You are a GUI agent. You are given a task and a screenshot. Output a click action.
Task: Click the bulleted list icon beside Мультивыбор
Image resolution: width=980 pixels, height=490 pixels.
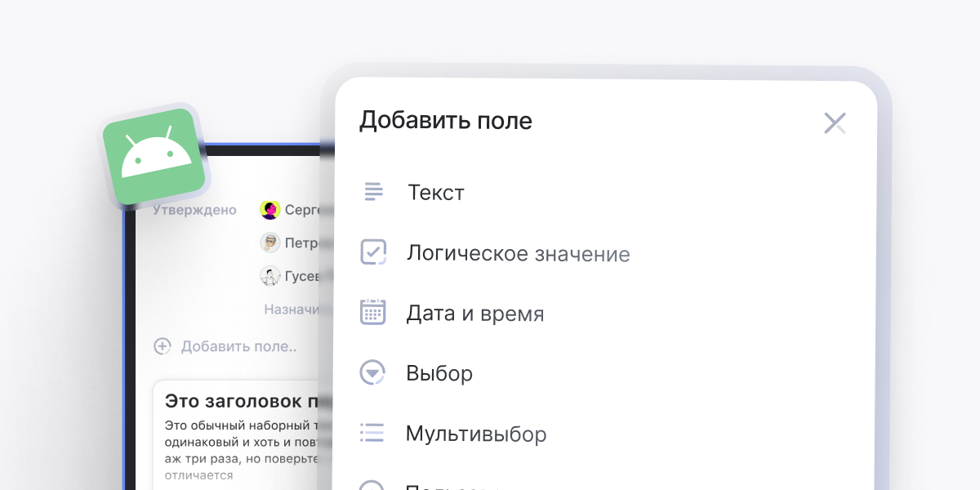(x=372, y=434)
